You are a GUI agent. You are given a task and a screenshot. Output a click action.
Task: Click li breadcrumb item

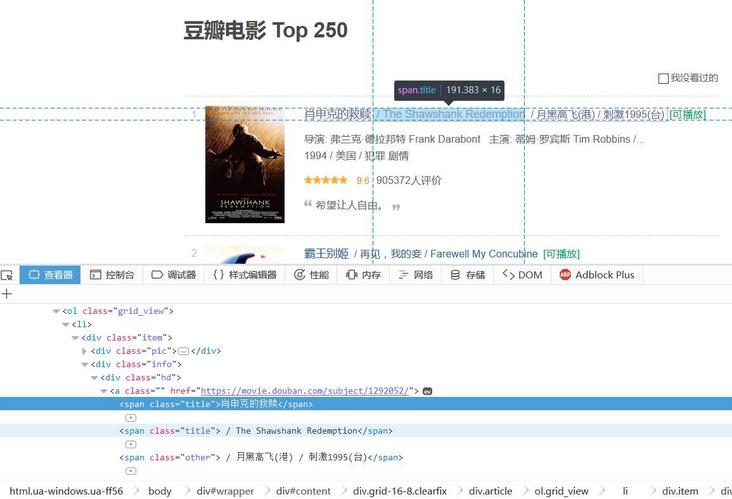point(625,491)
